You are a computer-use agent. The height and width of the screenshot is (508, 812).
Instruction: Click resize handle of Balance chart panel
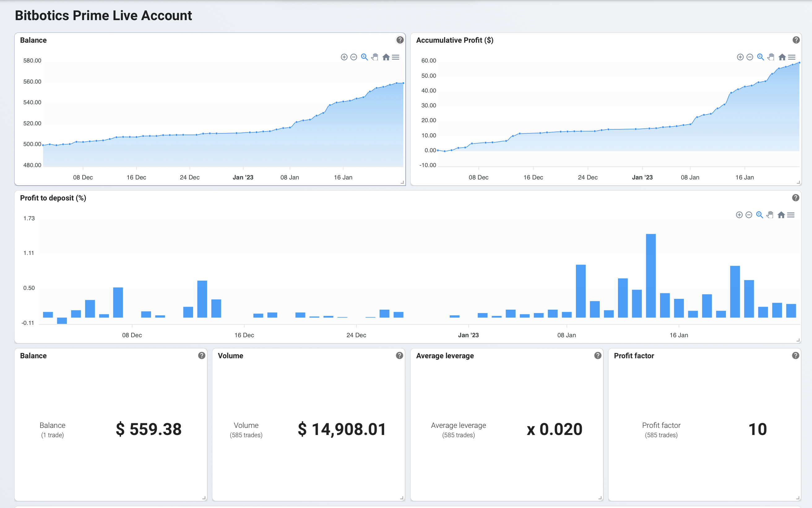402,183
